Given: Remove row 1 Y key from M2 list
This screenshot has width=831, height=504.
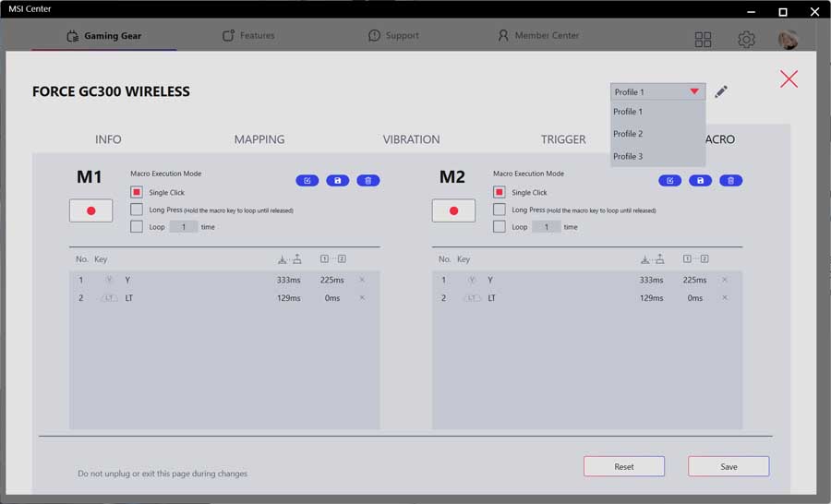Looking at the screenshot, I should tap(725, 280).
